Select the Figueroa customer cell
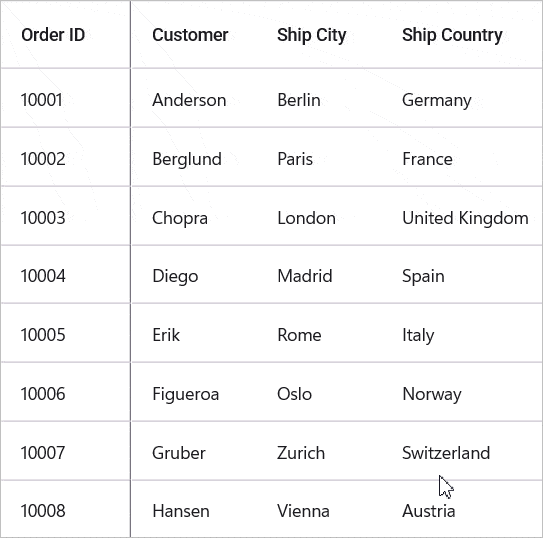This screenshot has width=543, height=538. click(x=194, y=392)
